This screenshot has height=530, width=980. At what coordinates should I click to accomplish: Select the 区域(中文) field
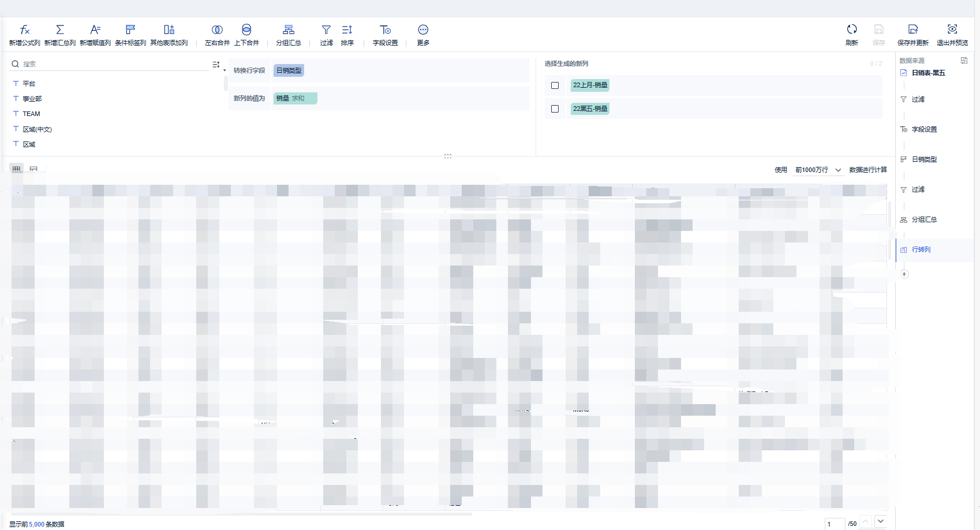click(x=37, y=129)
